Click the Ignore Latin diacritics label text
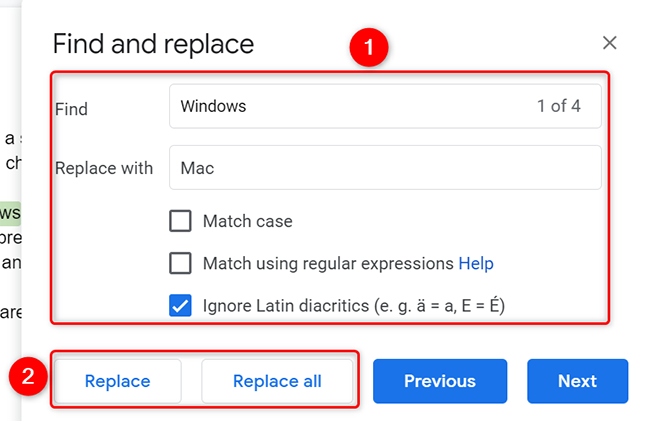The image size is (650, 421). pyautogui.click(x=353, y=306)
